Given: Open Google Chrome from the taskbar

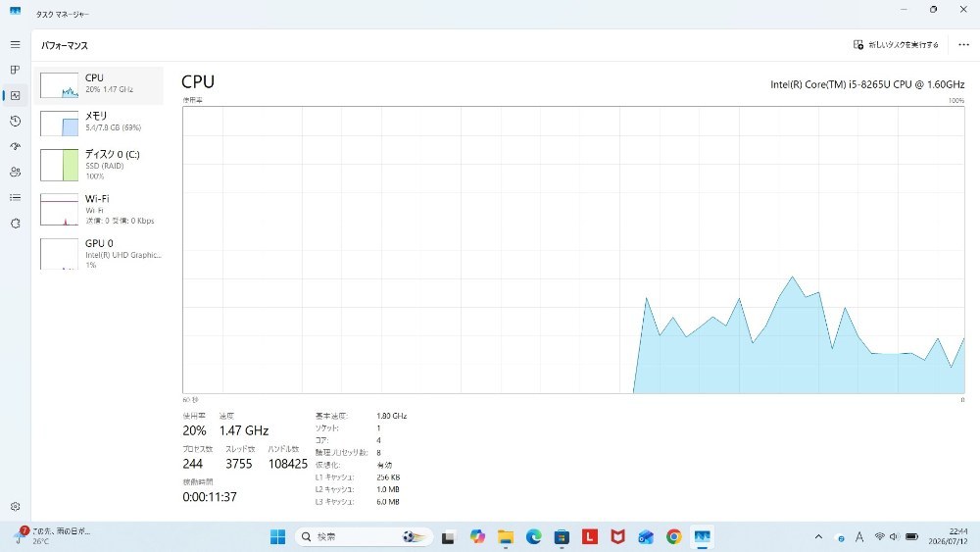Looking at the screenshot, I should 674,537.
